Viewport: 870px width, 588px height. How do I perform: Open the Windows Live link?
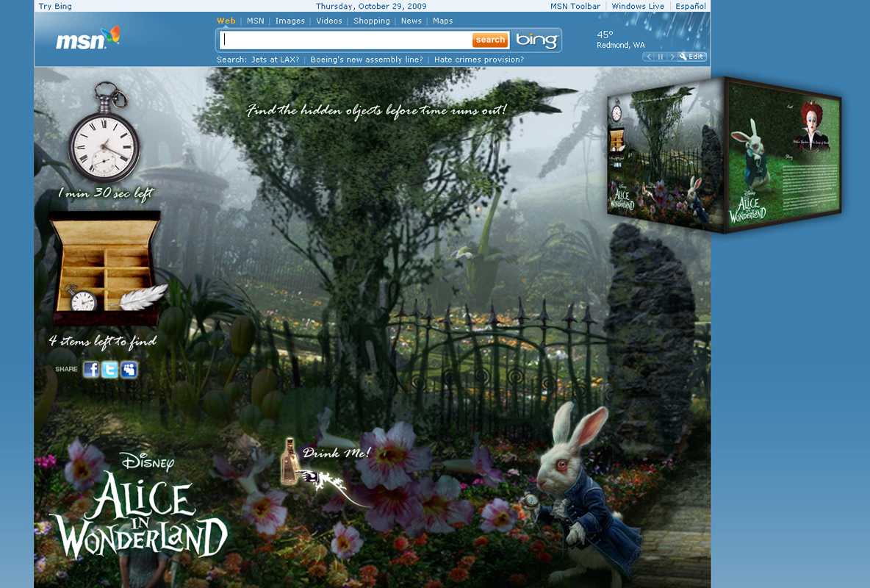638,7
